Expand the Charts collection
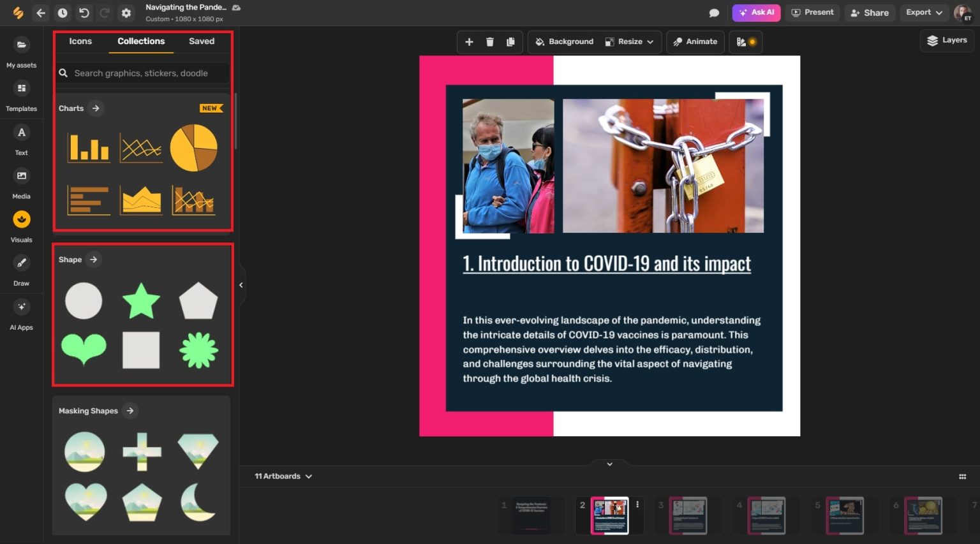This screenshot has width=980, height=544. [96, 108]
